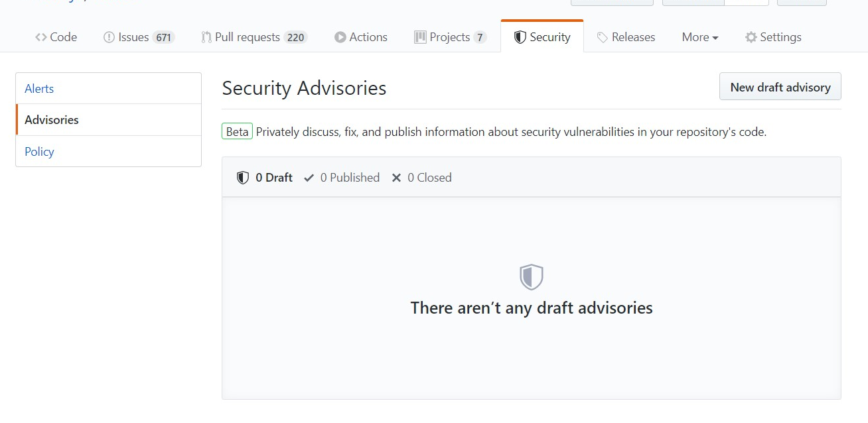This screenshot has width=868, height=423.
Task: Click the Issues exclamation icon
Action: click(x=109, y=37)
